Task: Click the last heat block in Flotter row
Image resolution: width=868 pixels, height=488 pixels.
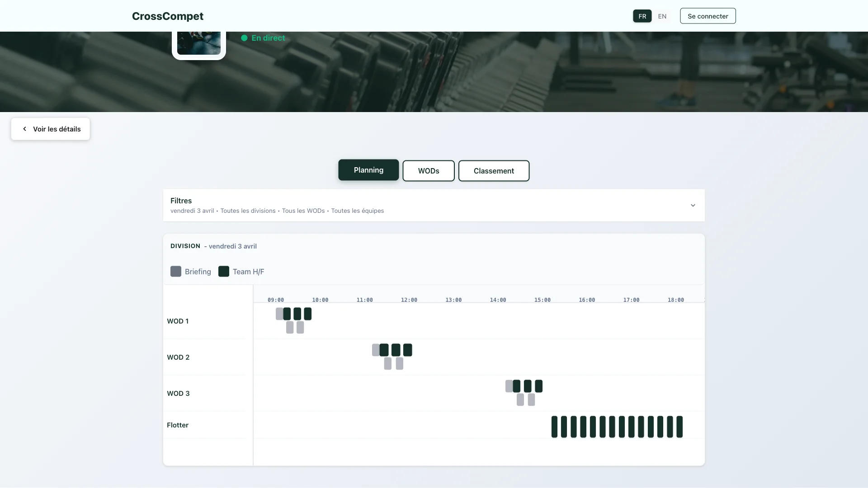Action: tap(679, 427)
